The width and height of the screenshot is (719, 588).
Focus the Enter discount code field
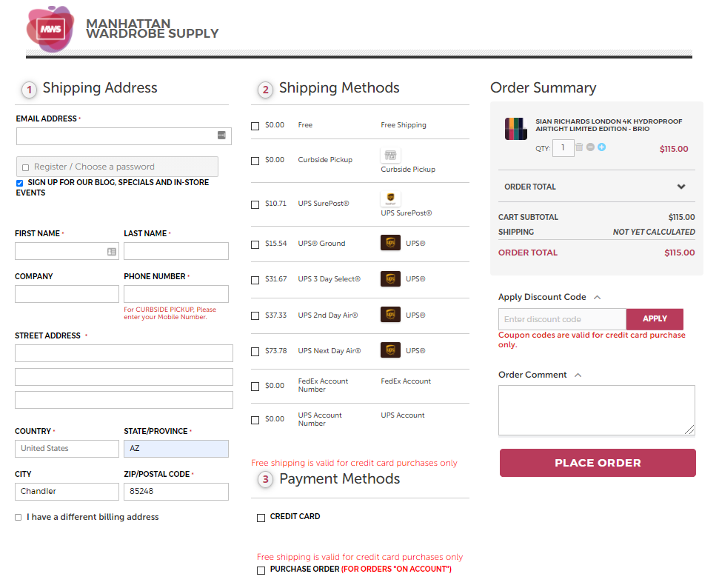tap(562, 319)
